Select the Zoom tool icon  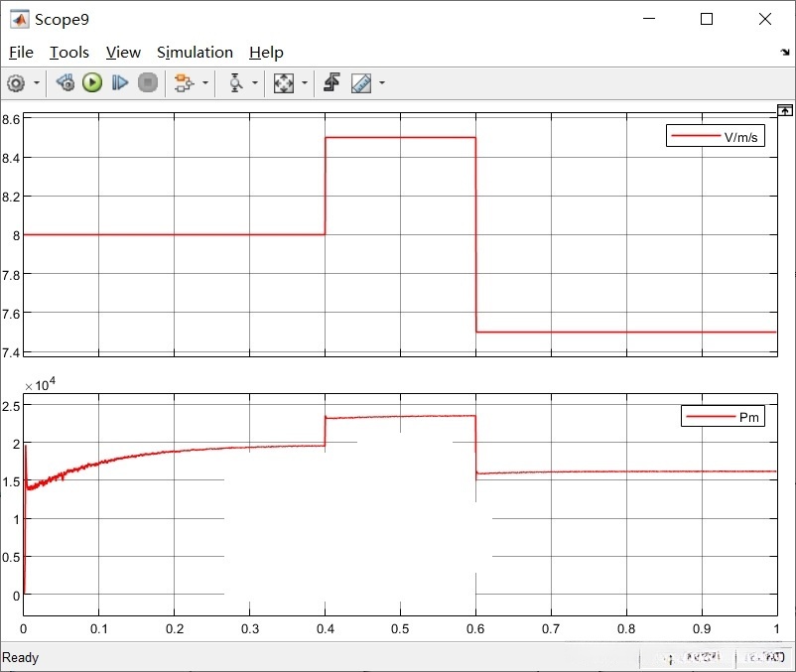[235, 83]
